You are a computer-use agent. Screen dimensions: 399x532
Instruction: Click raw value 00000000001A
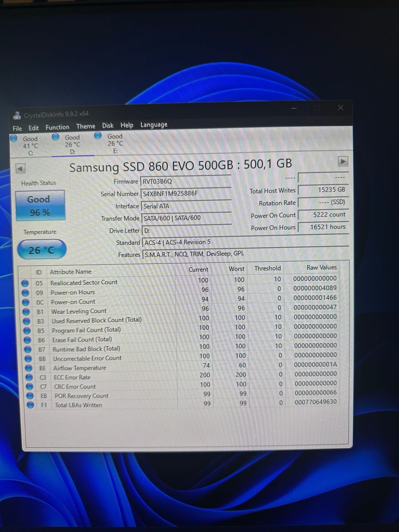315,365
